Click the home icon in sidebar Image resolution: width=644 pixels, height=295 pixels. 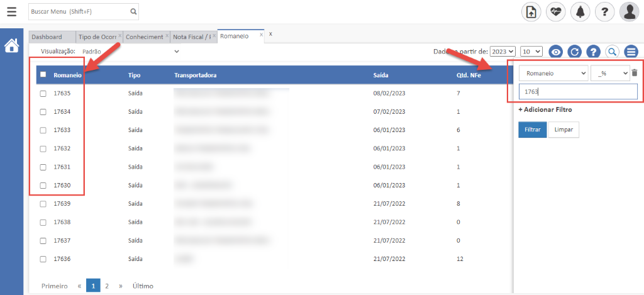click(11, 46)
